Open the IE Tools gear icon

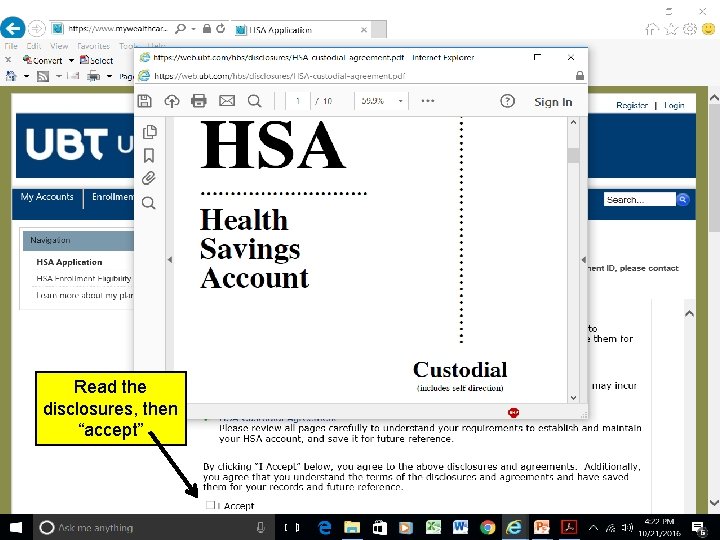pos(690,29)
